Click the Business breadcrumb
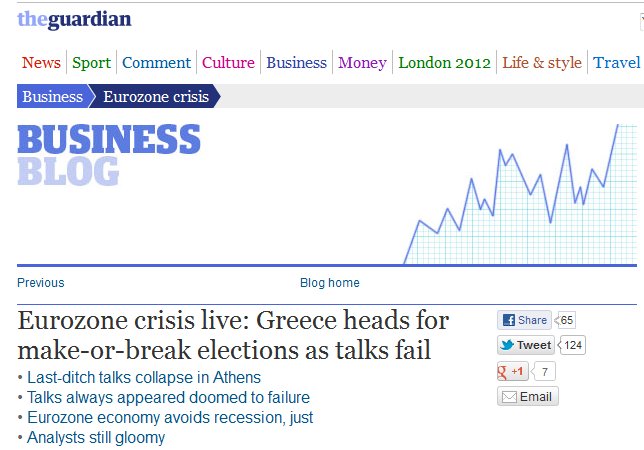 tap(52, 97)
